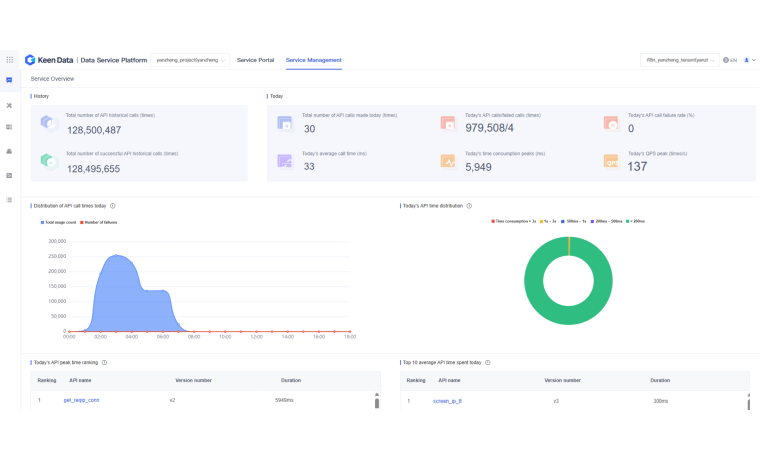Open the user avatar account menu

(x=748, y=60)
